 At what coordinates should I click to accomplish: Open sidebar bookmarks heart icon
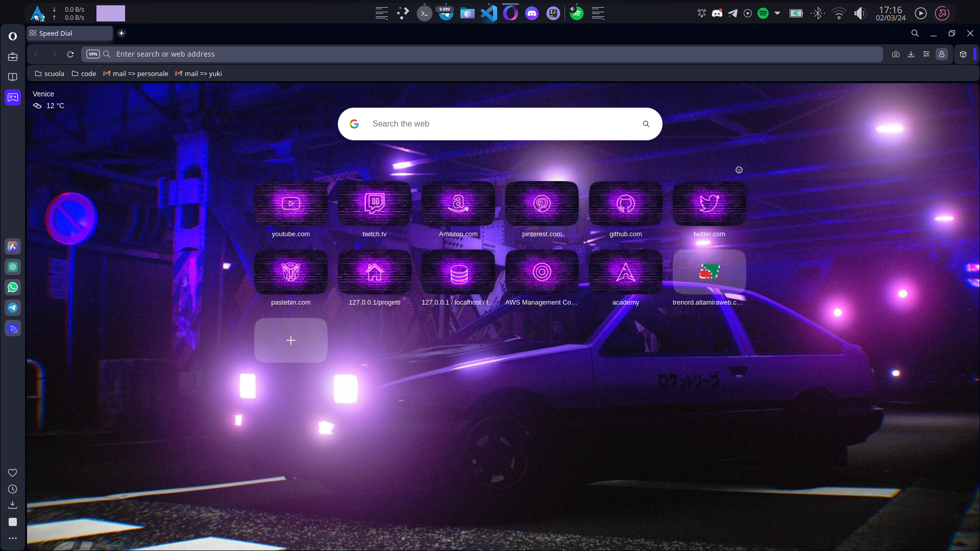point(13,472)
